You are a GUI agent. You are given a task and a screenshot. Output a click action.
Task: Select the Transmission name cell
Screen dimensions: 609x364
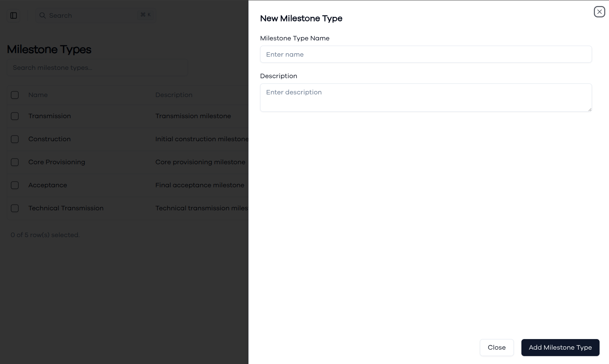(x=49, y=116)
